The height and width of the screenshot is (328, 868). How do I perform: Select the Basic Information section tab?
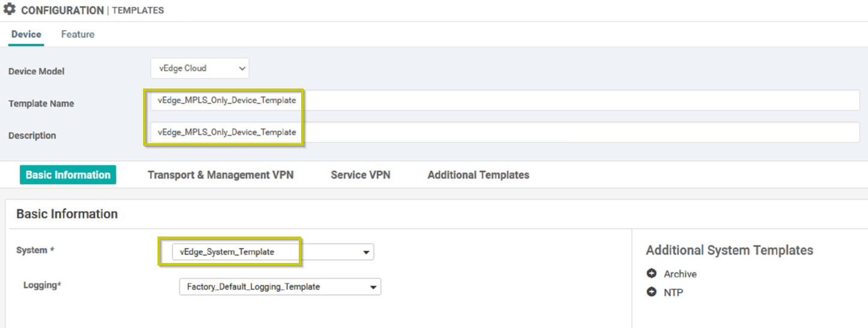pos(68,175)
